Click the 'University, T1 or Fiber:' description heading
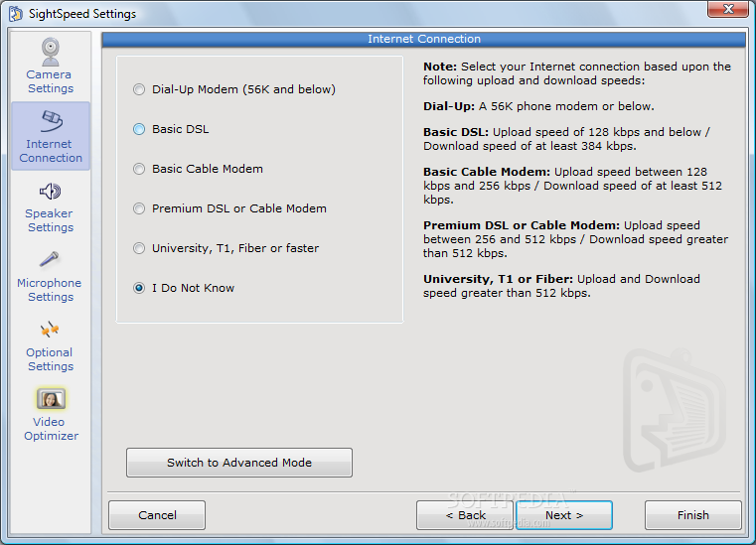This screenshot has height=545, width=756. tap(498, 279)
